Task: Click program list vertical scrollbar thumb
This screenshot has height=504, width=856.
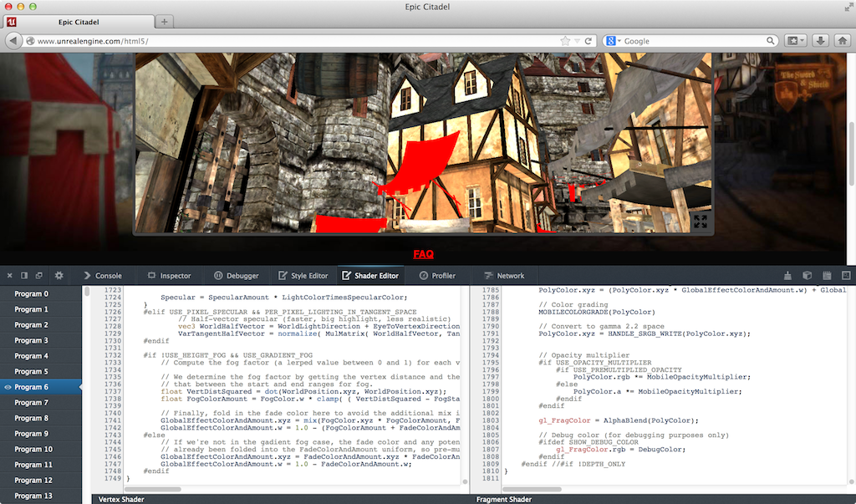Action: pos(86,291)
